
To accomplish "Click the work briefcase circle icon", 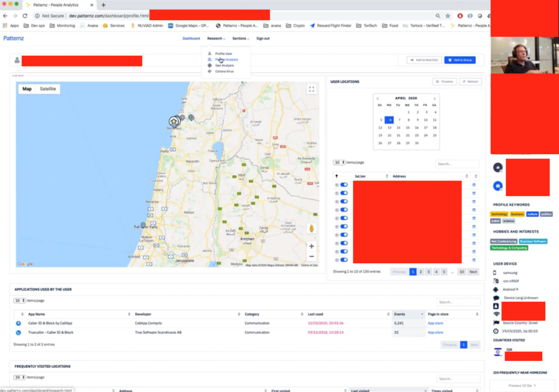I will pyautogui.click(x=498, y=186).
